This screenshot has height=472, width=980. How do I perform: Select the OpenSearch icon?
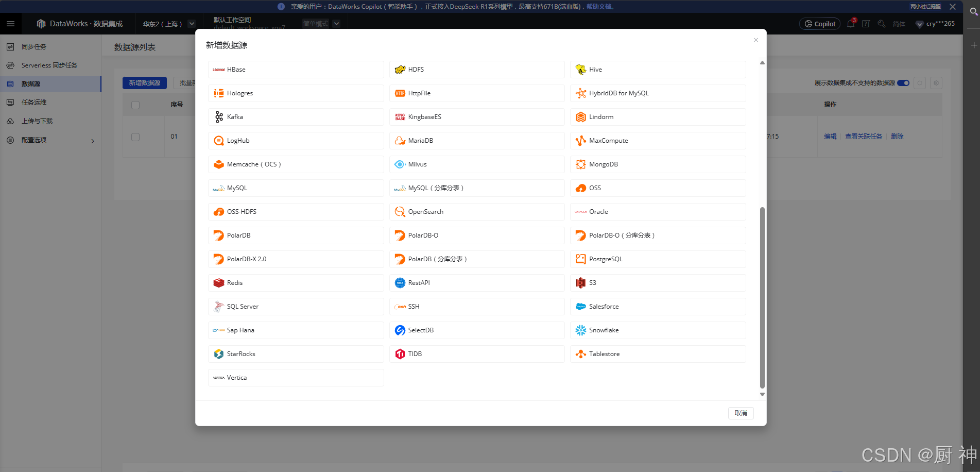click(400, 212)
